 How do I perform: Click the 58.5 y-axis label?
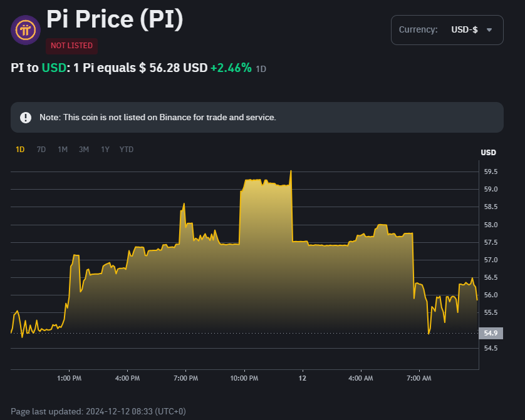[491, 207]
